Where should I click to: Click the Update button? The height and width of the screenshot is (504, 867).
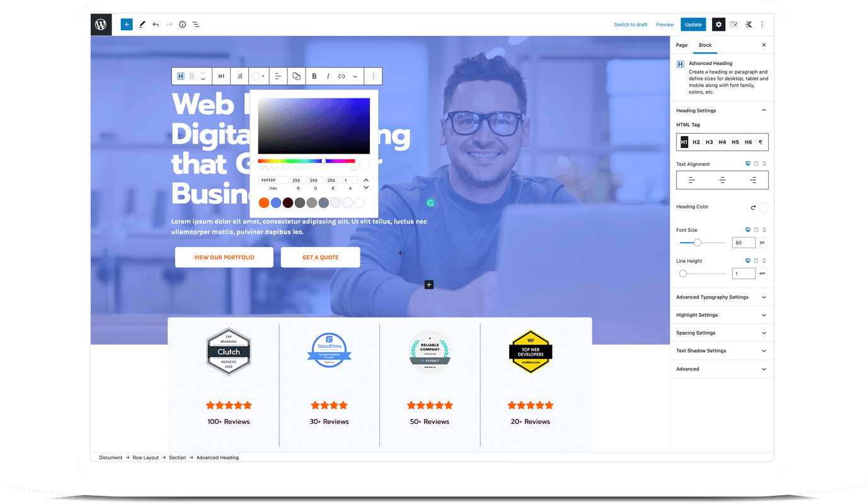[x=693, y=25]
